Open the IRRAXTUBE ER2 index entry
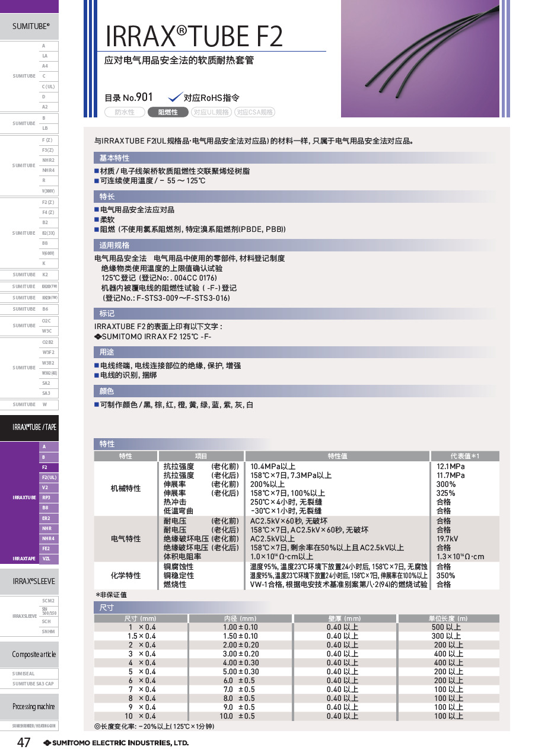This screenshot has width=535, height=756. 49,518
